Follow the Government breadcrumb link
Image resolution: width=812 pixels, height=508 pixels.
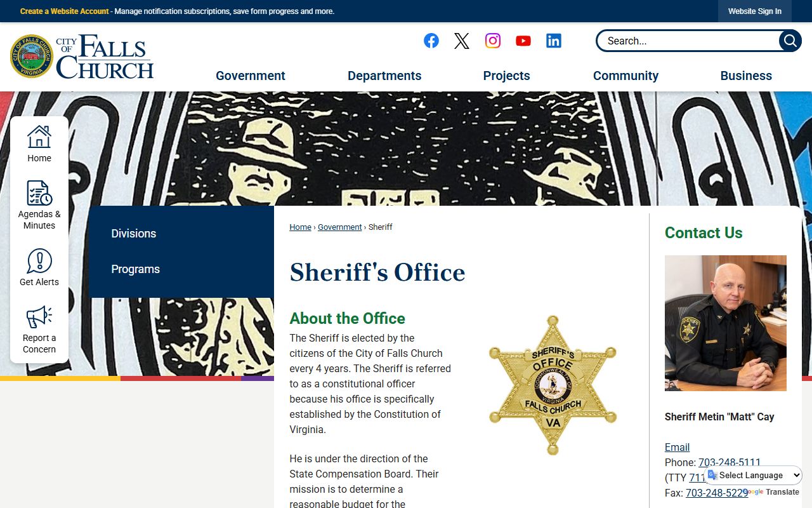[x=339, y=227]
